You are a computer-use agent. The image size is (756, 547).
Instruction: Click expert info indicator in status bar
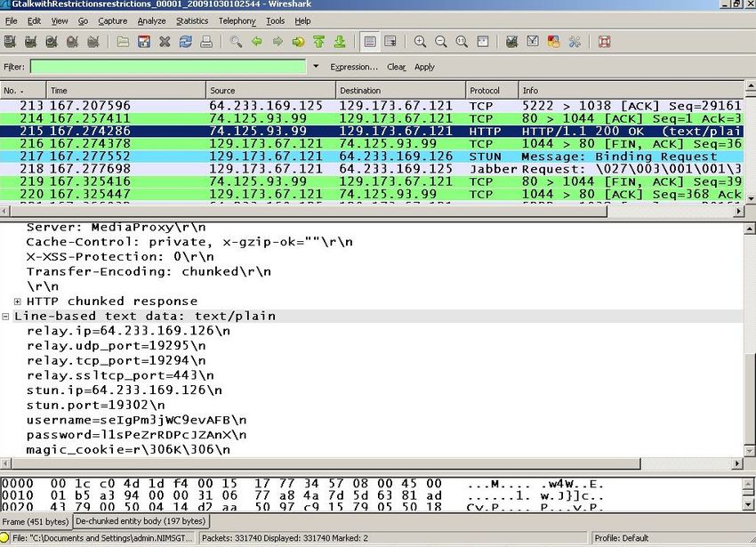click(x=4, y=537)
